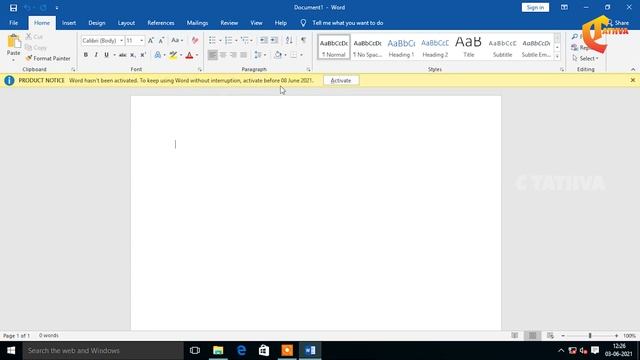Click the word count in status bar

49,336
